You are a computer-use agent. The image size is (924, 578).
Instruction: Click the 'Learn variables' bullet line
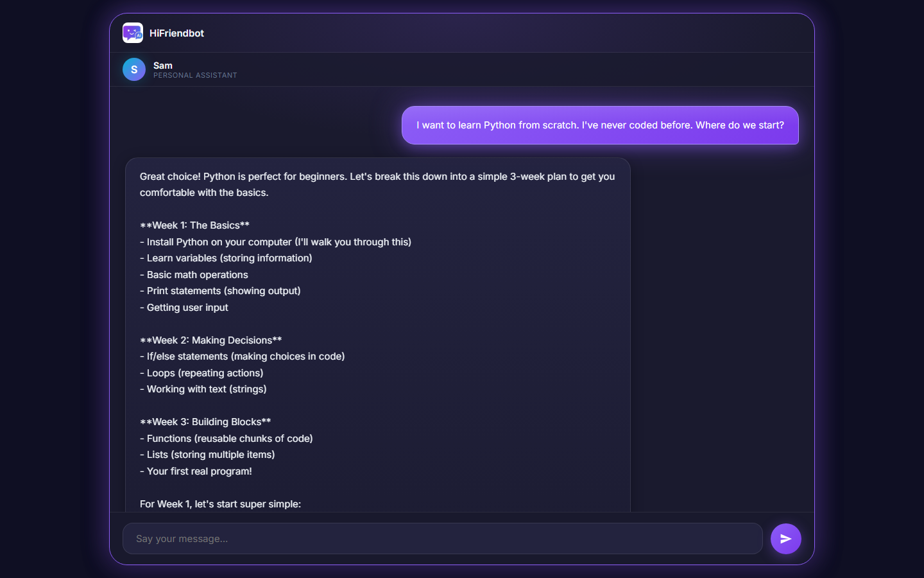pyautogui.click(x=226, y=258)
